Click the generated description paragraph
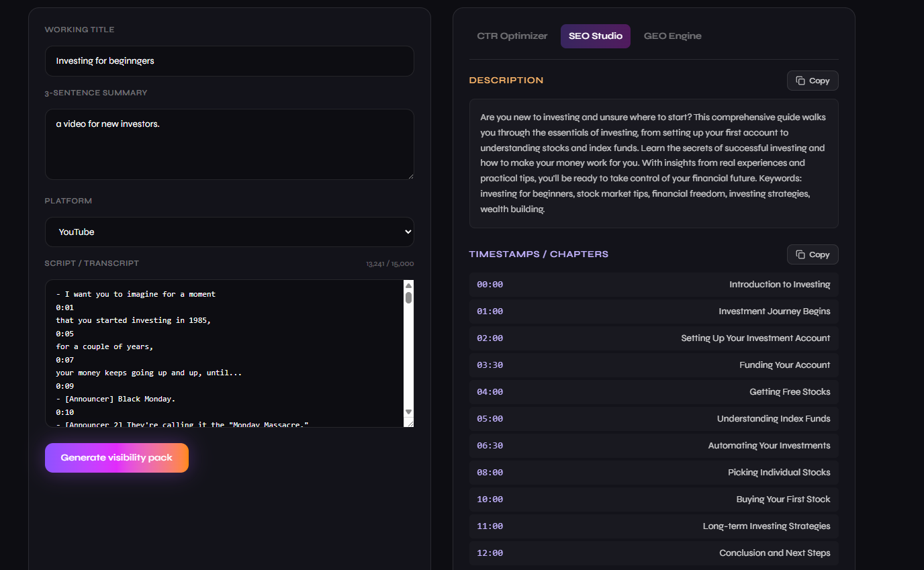Viewport: 924px width, 570px height. [x=654, y=163]
